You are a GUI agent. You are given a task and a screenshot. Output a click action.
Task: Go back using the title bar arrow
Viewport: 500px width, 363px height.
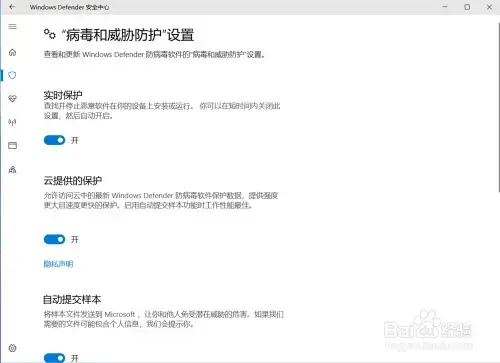[x=12, y=7]
